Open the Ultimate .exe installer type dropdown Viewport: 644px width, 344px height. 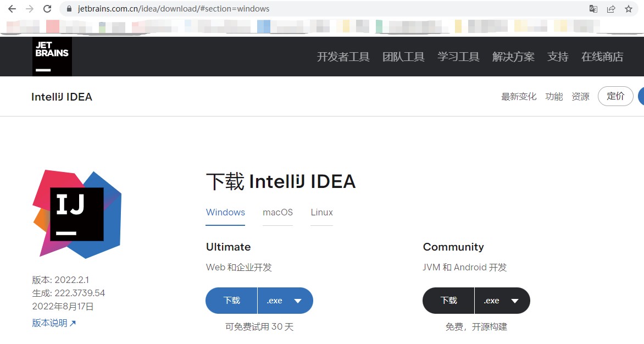tap(285, 301)
